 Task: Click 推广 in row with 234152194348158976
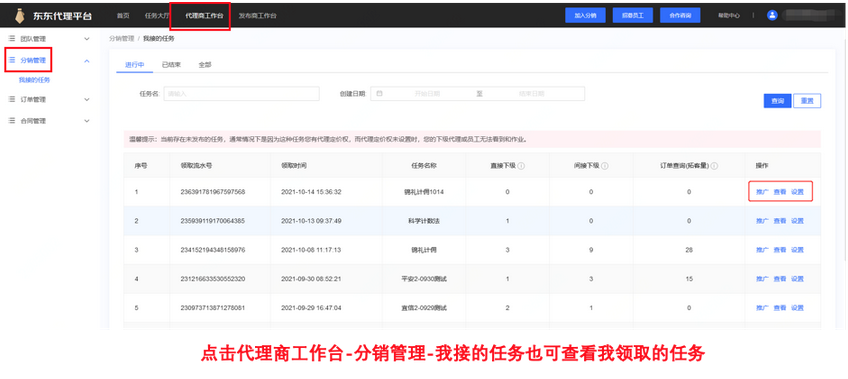762,250
